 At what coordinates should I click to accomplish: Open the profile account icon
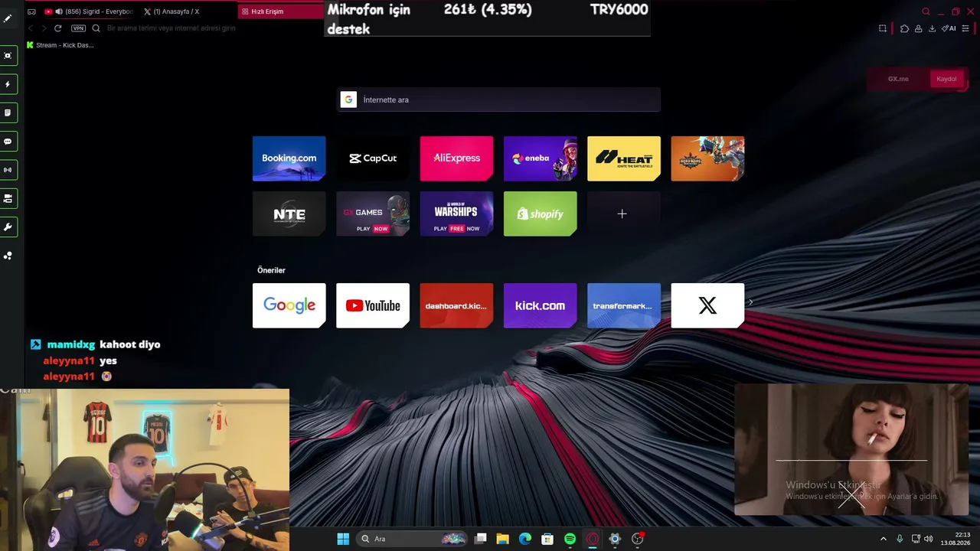click(917, 28)
